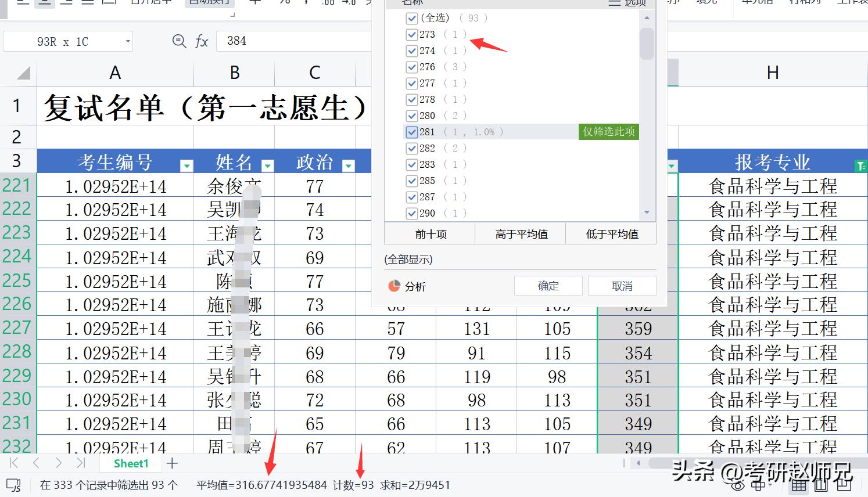The image size is (868, 497).
Task: Click the 确定 button to apply filter
Action: pos(547,285)
